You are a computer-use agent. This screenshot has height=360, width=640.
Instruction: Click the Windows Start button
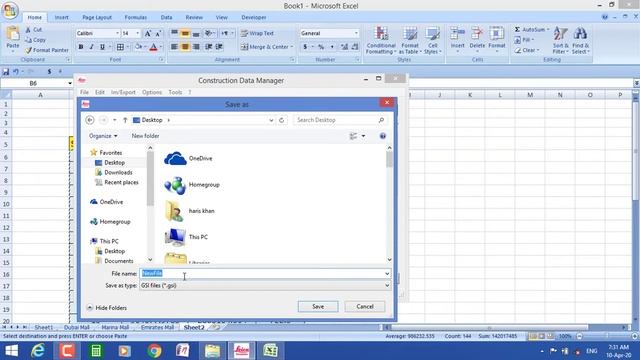tap(11, 351)
